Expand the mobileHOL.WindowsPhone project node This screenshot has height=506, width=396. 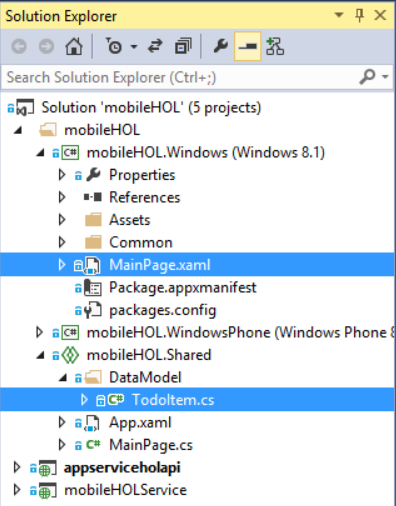pos(40,332)
